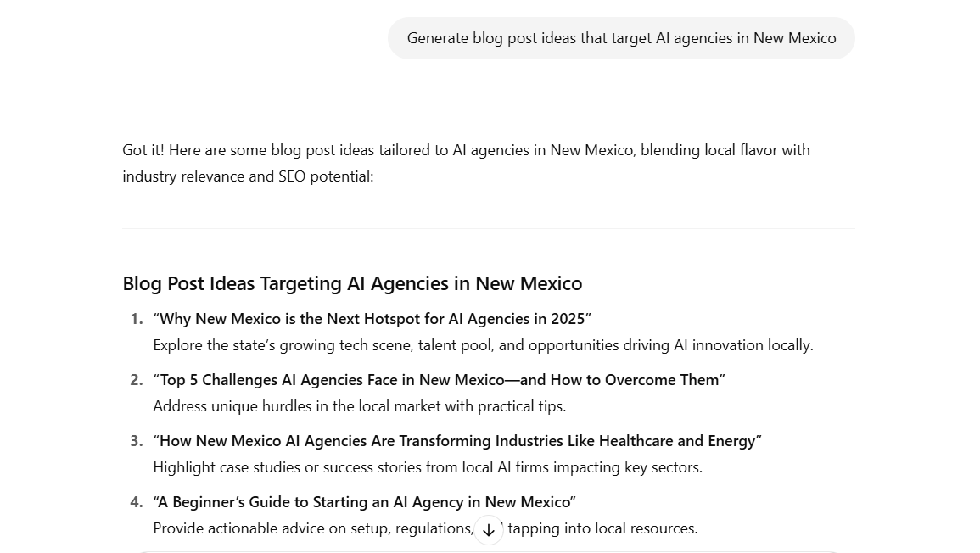
Task: Click the description mentioning "practical tips"
Action: pyautogui.click(x=359, y=406)
